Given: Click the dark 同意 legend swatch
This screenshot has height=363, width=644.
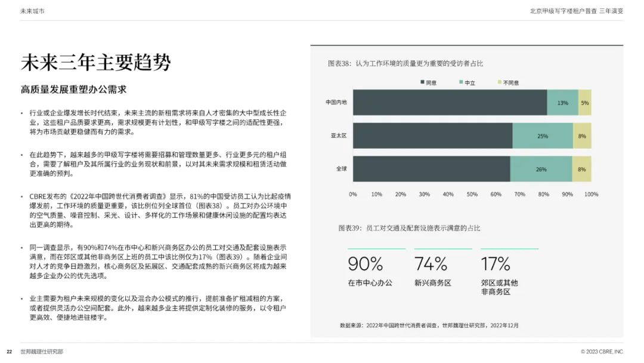Looking at the screenshot, I should click(x=422, y=82).
